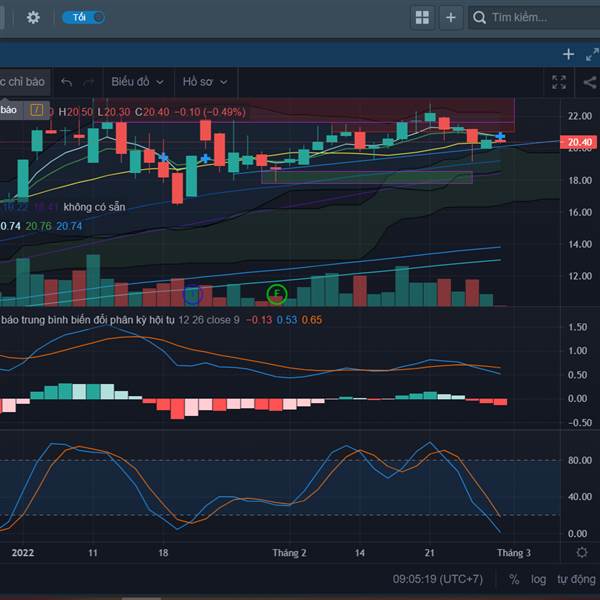Click the 2022 label on time axis
Image resolution: width=600 pixels, height=600 pixels.
coord(23,553)
